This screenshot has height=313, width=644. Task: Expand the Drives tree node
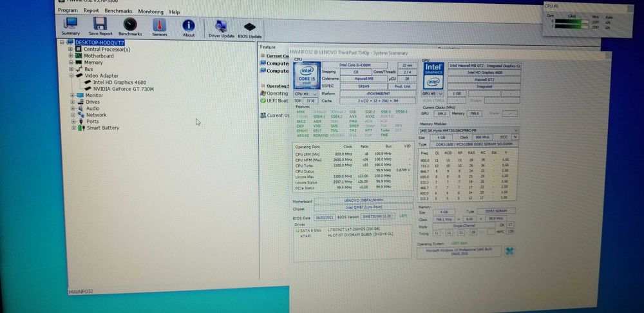72,102
